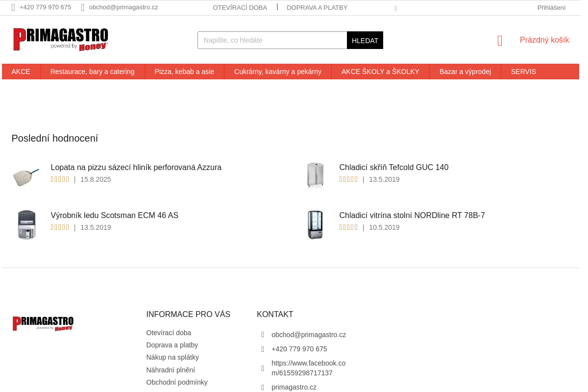Screen dimensions: 588x392
Task: Open Scotsman ice maker thumbnail
Action: 26,224
